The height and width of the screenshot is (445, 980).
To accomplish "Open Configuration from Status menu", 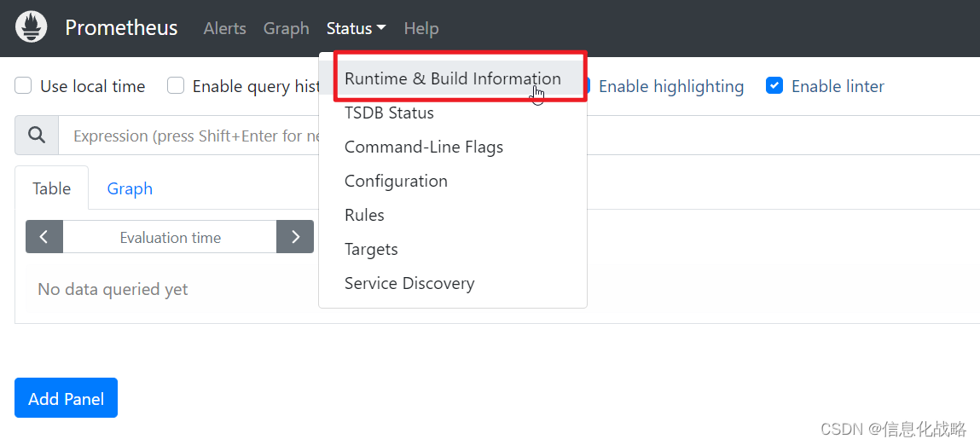I will 453,182.
